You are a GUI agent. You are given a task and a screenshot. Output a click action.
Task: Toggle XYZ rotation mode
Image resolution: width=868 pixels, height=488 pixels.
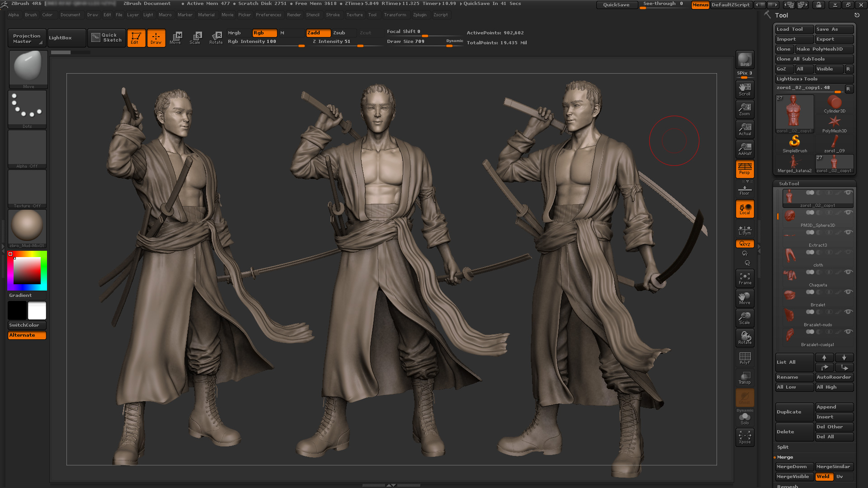745,244
